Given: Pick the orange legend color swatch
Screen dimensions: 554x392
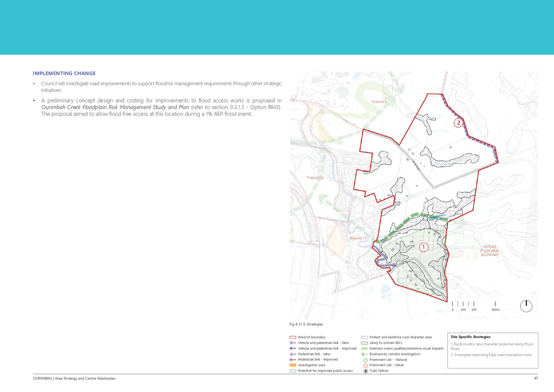Looking at the screenshot, I should pos(293,366).
